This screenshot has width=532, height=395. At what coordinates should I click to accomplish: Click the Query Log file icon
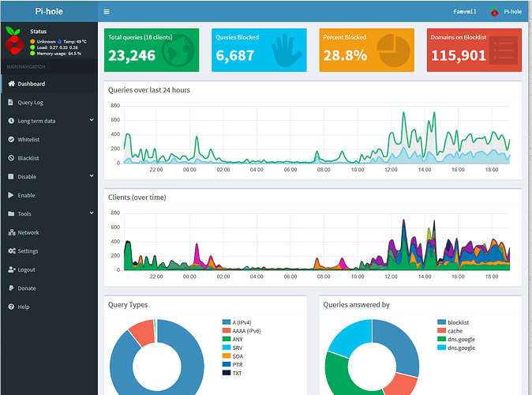coord(11,102)
